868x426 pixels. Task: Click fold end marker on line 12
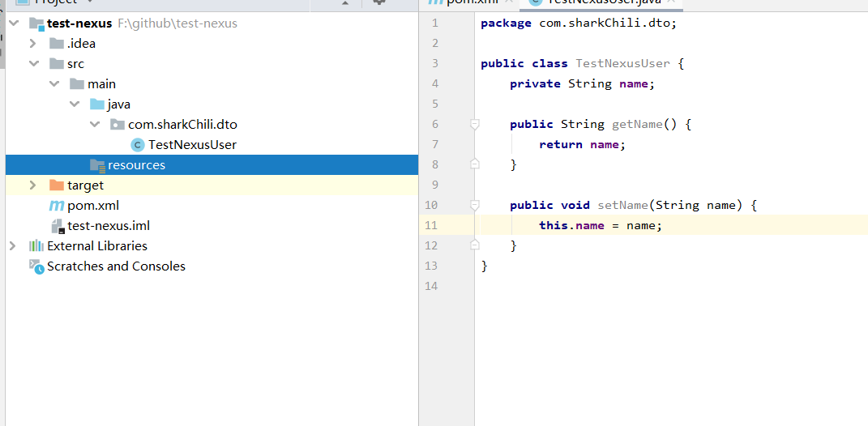[x=475, y=245]
